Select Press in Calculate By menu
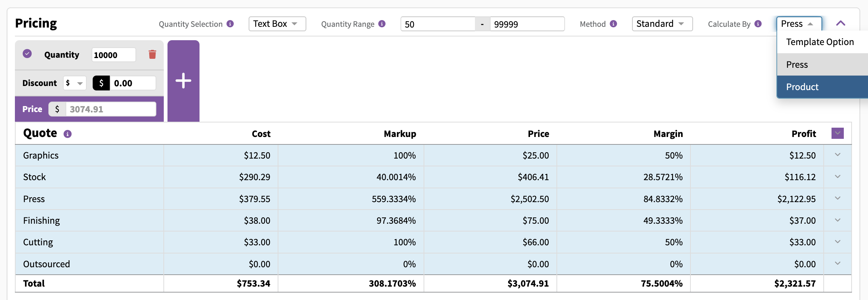Screen dimensions: 868x300 (x=822, y=64)
